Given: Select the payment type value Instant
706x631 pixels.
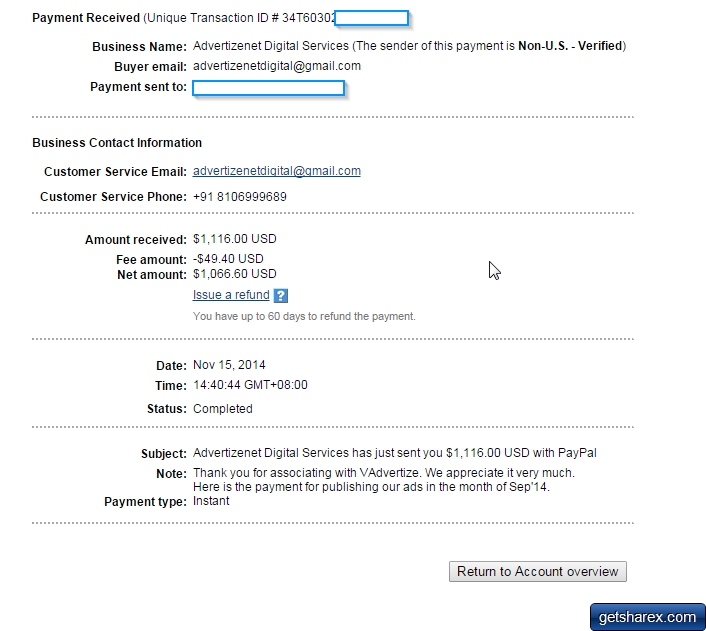Looking at the screenshot, I should pos(211,501).
